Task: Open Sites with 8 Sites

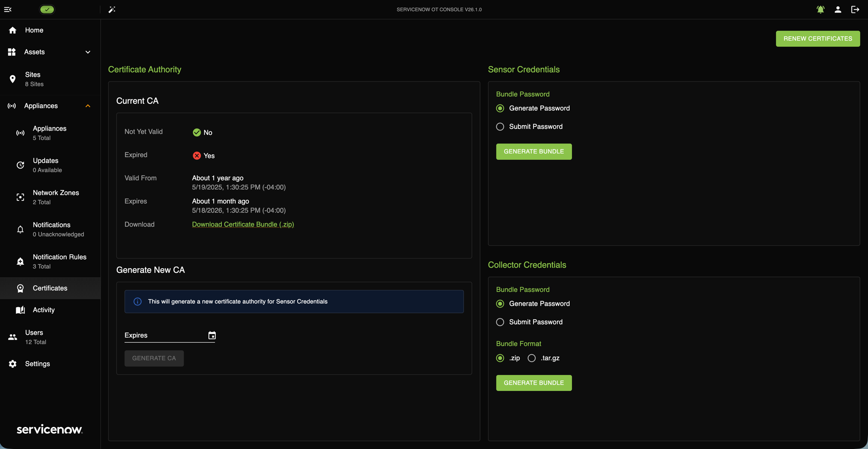Action: pyautogui.click(x=50, y=79)
